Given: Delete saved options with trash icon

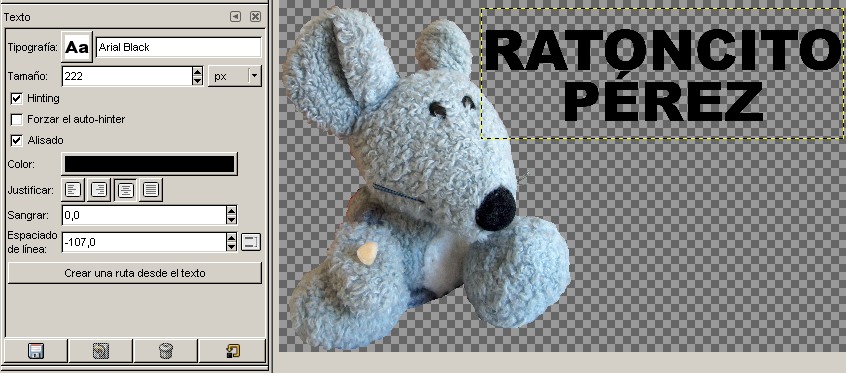Looking at the screenshot, I should click(x=166, y=351).
